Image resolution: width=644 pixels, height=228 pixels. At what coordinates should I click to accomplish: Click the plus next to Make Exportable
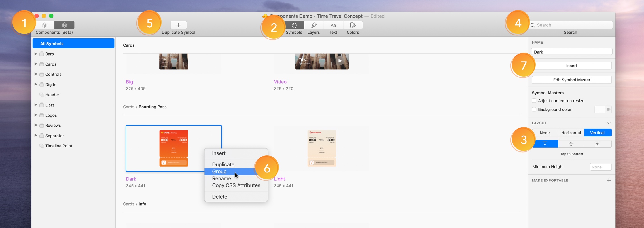tap(608, 180)
